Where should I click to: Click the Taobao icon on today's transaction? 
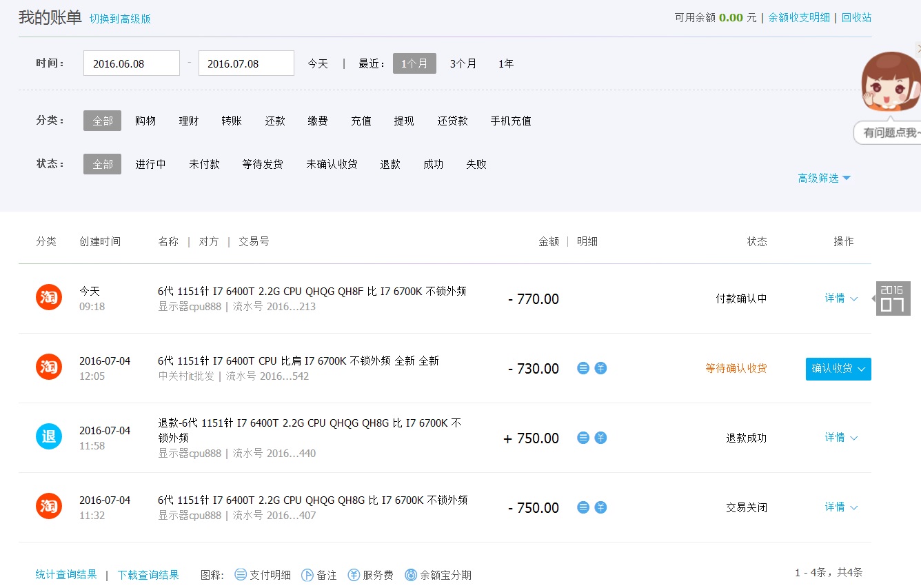coord(49,297)
